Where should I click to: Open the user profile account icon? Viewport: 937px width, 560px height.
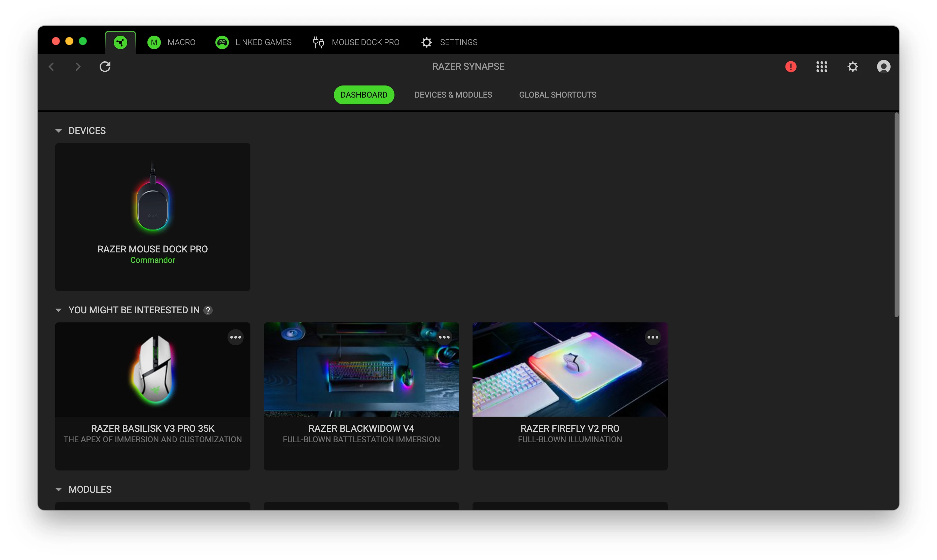pyautogui.click(x=883, y=67)
